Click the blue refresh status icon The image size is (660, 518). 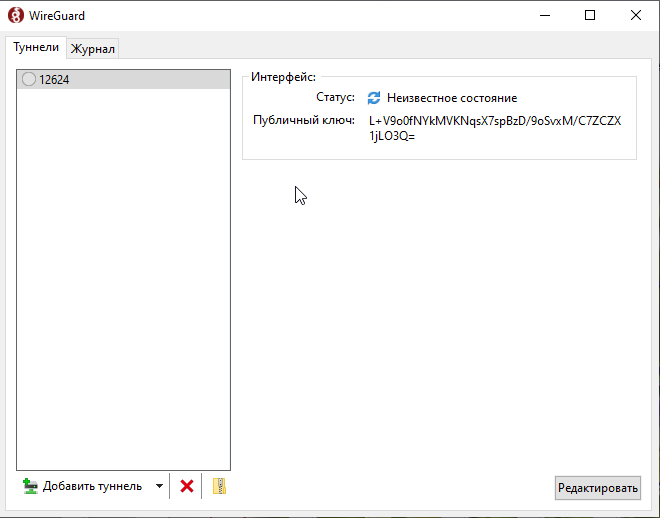374,98
